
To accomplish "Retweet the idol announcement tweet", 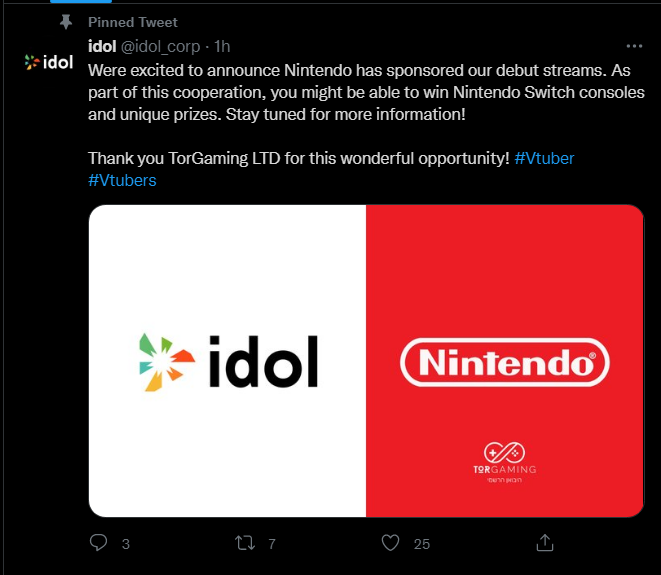I will point(244,543).
